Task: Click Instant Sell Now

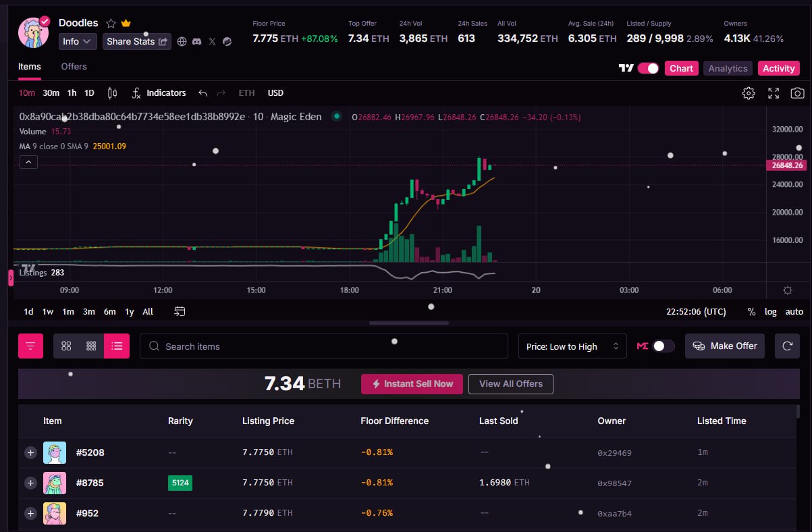Action: click(x=412, y=383)
